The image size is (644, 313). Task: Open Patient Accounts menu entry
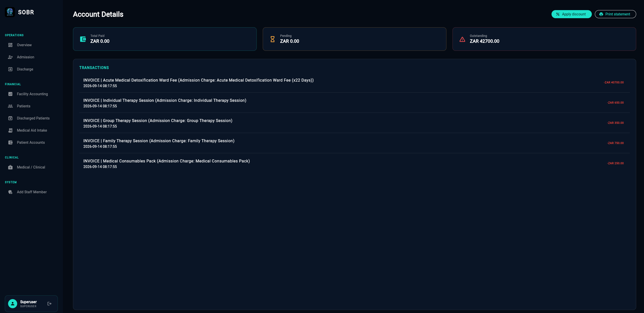pos(31,142)
